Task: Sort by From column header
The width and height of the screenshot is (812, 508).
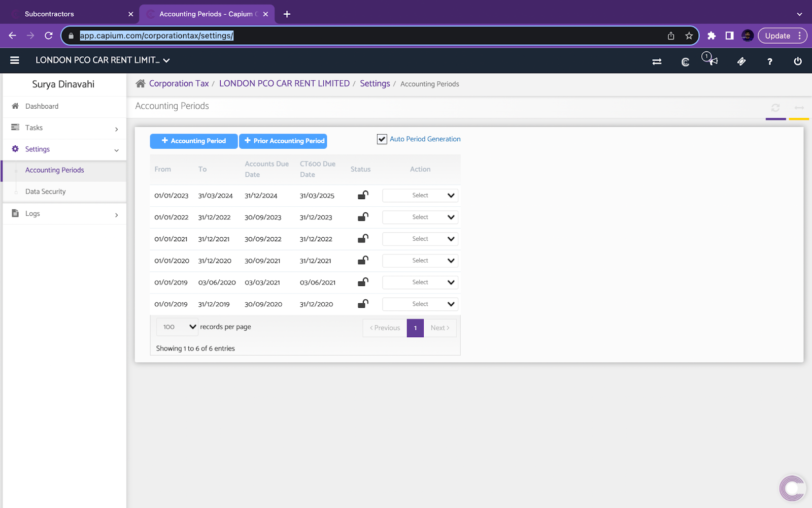Action: tap(163, 170)
